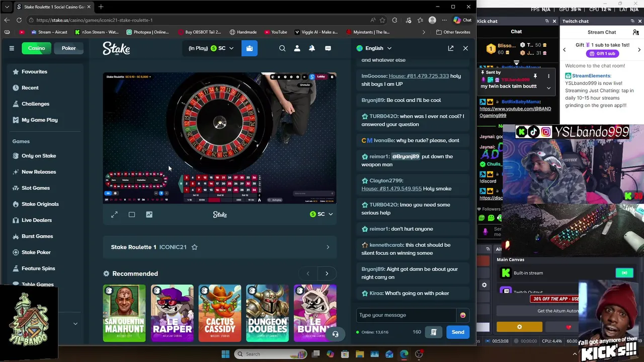Show next Twitch gift leaderboard slide
The image size is (644, 362).
[x=639, y=49]
